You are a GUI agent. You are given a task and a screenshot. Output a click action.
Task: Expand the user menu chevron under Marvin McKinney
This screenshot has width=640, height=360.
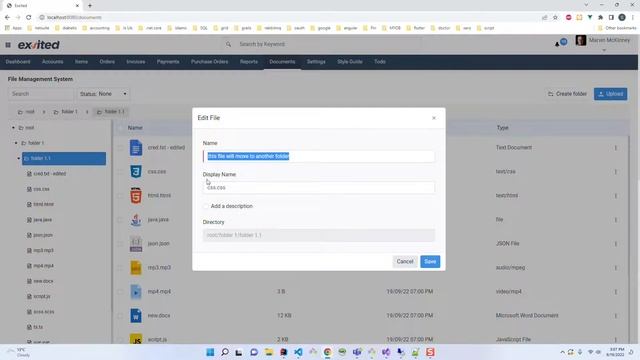pos(604,50)
